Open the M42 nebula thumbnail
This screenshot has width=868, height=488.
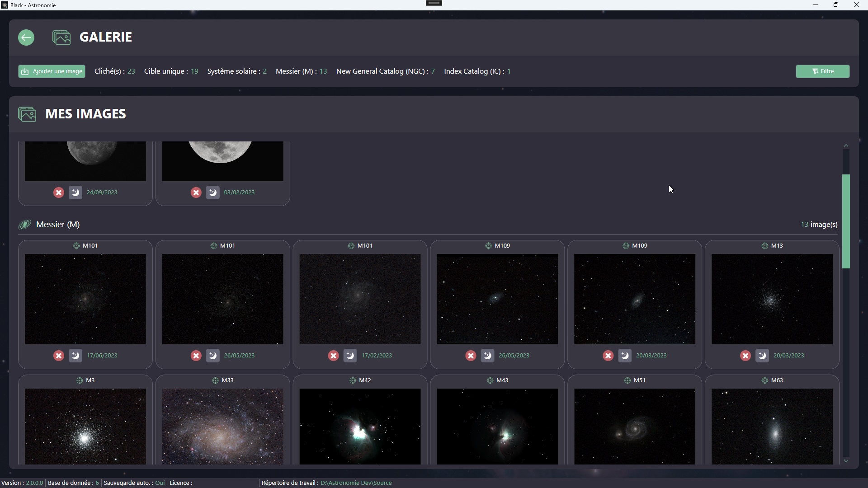[x=360, y=426]
